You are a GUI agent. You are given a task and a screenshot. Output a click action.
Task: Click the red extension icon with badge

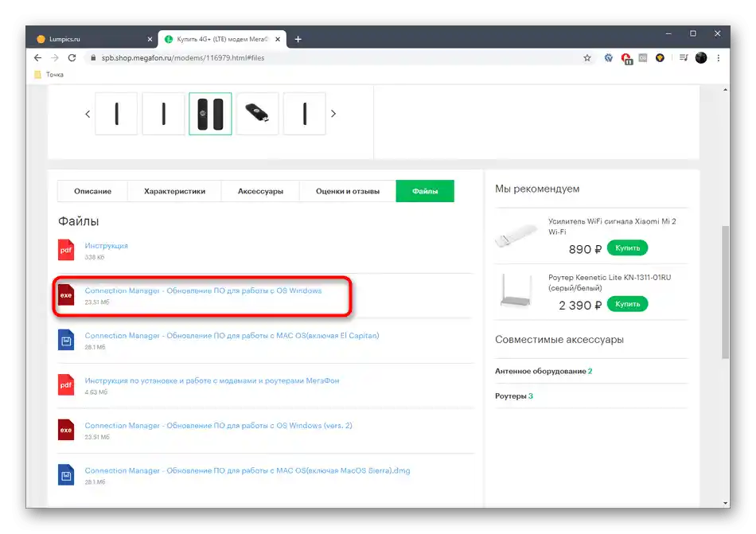pyautogui.click(x=626, y=59)
